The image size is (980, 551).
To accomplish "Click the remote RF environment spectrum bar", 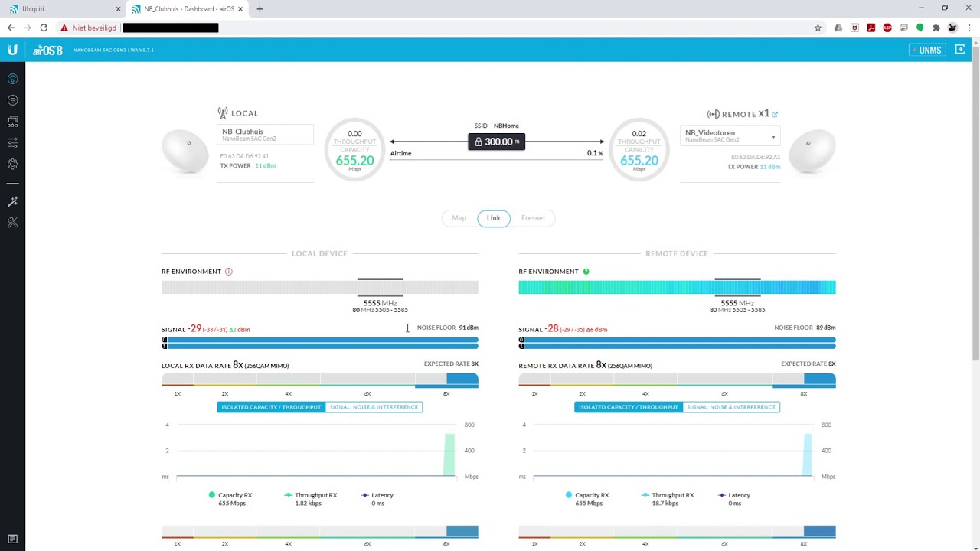I will tap(677, 288).
